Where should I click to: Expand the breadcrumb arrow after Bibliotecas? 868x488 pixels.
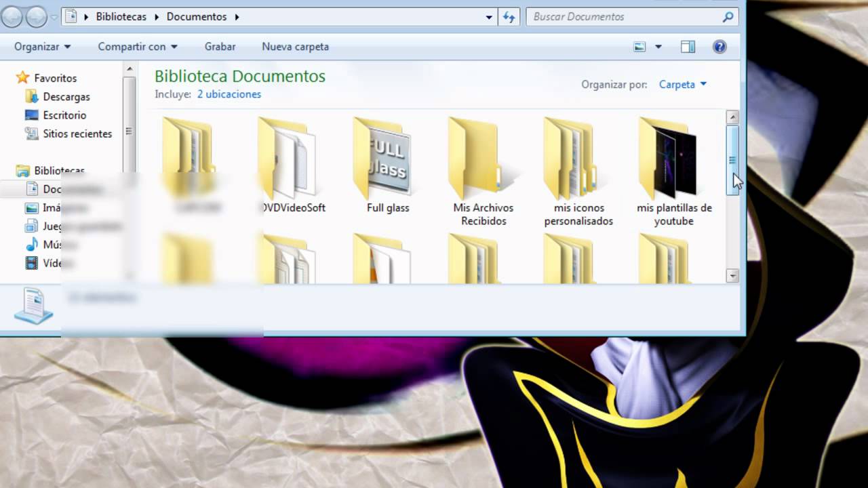156,17
